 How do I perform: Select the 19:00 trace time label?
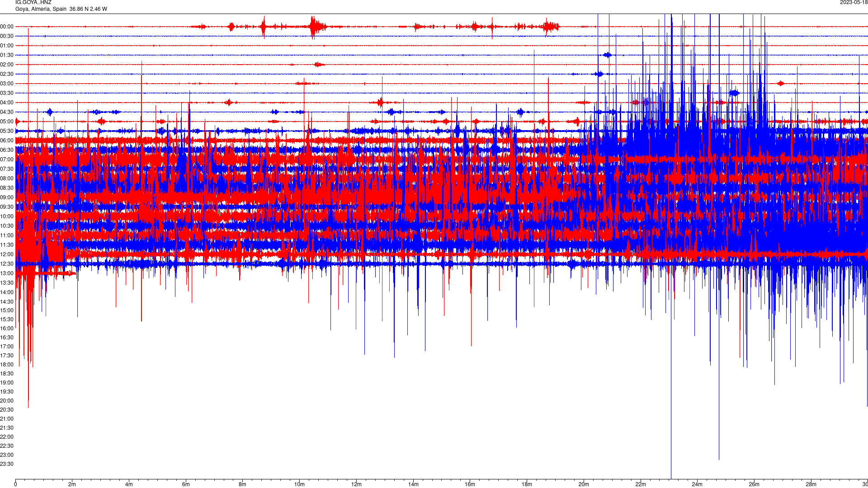coord(7,383)
